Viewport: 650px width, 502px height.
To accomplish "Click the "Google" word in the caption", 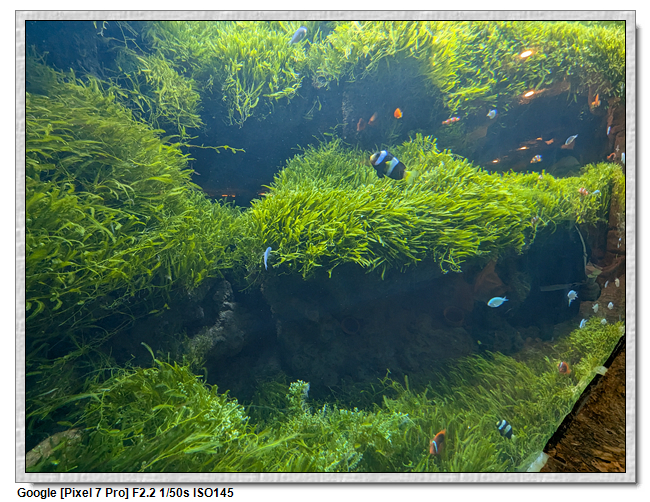I will pos(37,493).
